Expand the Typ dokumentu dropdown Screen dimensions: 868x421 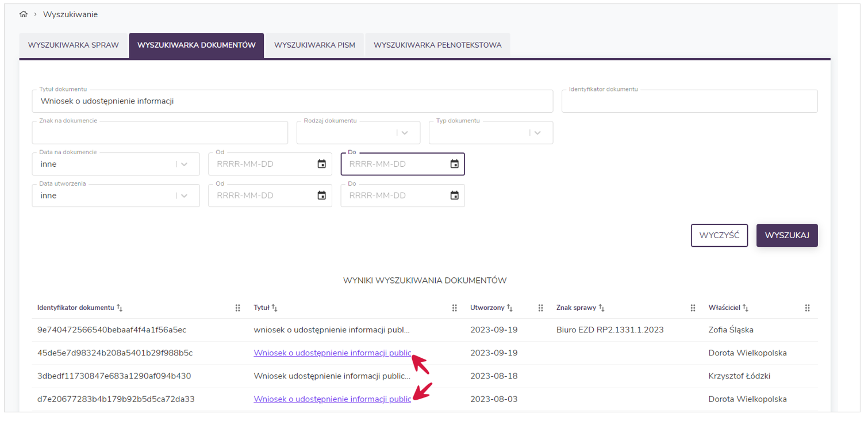[537, 133]
